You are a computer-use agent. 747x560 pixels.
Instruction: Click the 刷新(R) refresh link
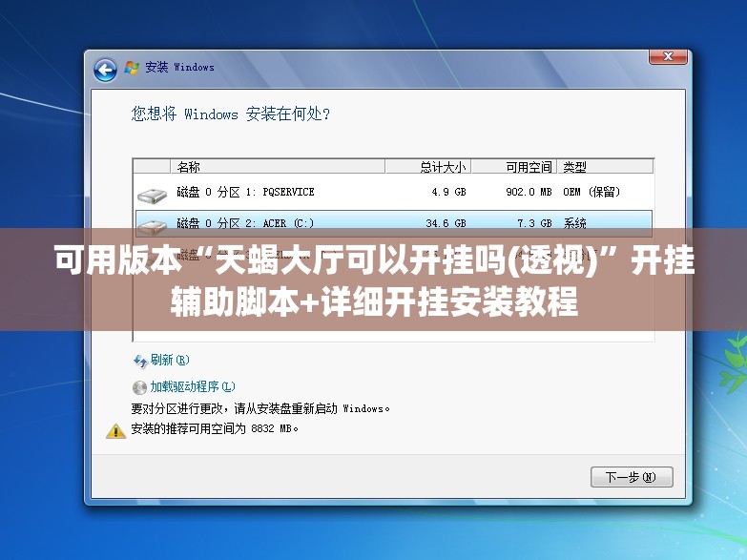click(170, 360)
